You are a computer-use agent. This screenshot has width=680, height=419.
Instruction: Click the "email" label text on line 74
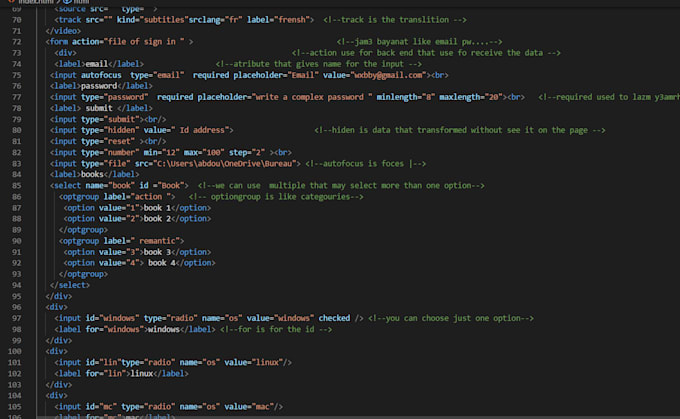pyautogui.click(x=97, y=64)
